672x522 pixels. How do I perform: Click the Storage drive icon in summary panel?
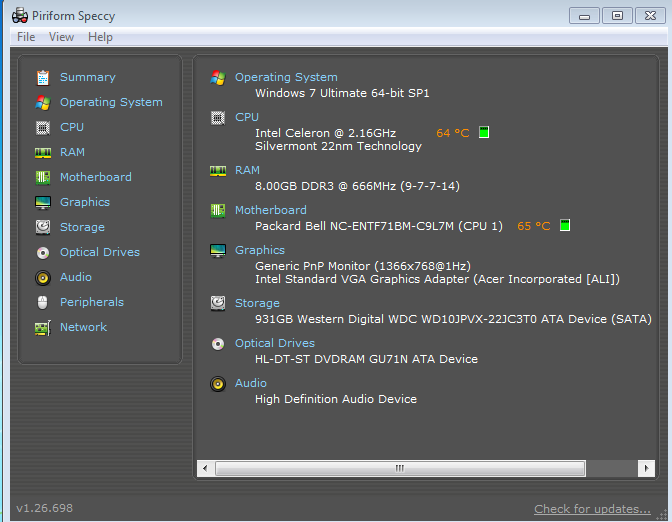click(218, 303)
